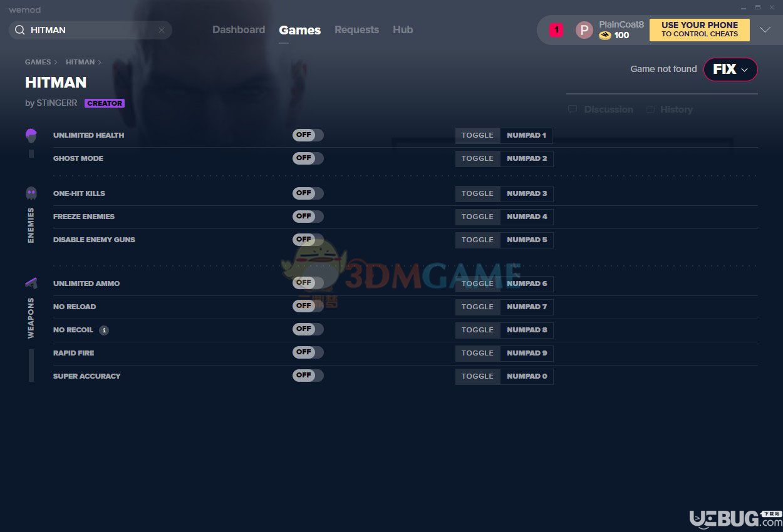Expand the FIX dropdown
The height and width of the screenshot is (532, 783).
[x=730, y=69]
